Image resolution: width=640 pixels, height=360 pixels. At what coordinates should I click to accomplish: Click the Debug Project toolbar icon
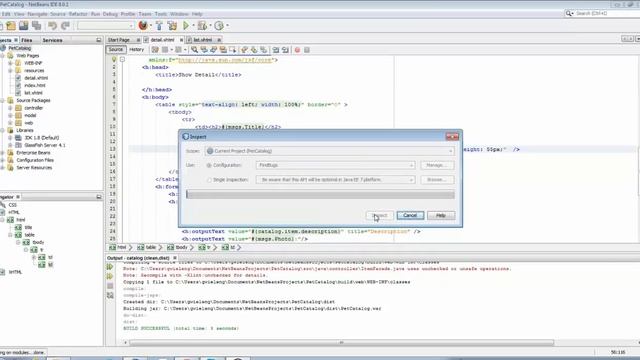click(202, 26)
